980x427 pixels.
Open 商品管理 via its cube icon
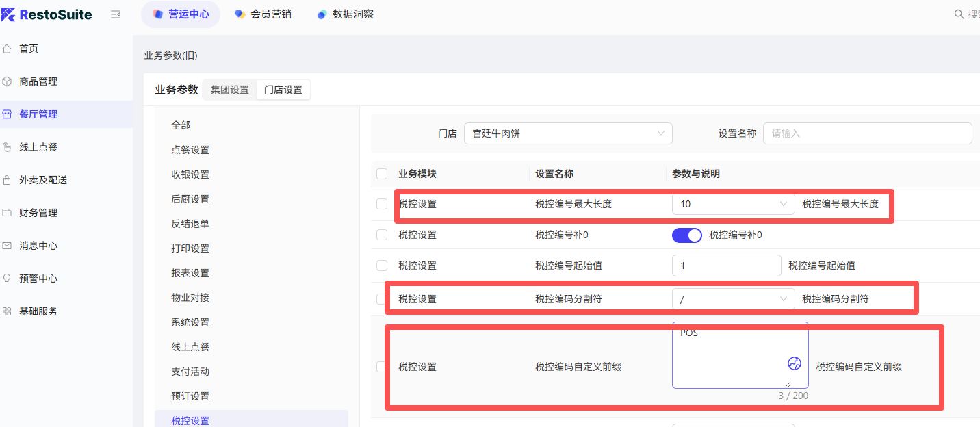(x=8, y=81)
